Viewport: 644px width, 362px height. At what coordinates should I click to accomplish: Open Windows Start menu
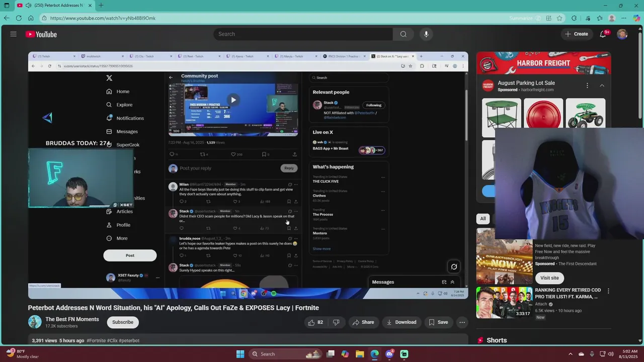pos(240,354)
